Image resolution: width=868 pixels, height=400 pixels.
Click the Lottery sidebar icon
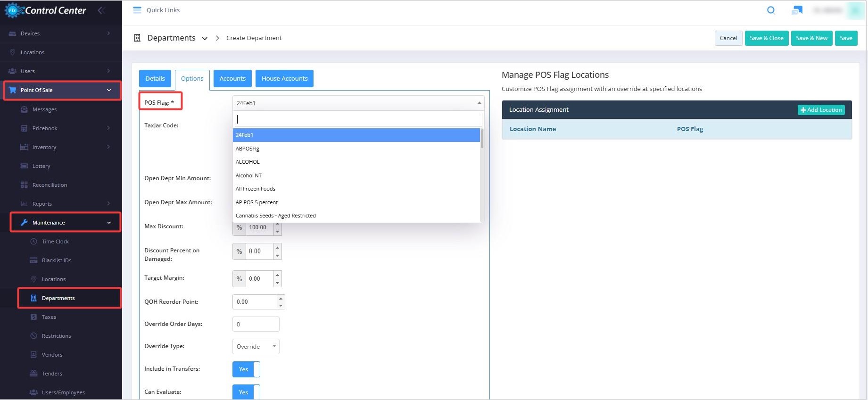click(x=24, y=166)
